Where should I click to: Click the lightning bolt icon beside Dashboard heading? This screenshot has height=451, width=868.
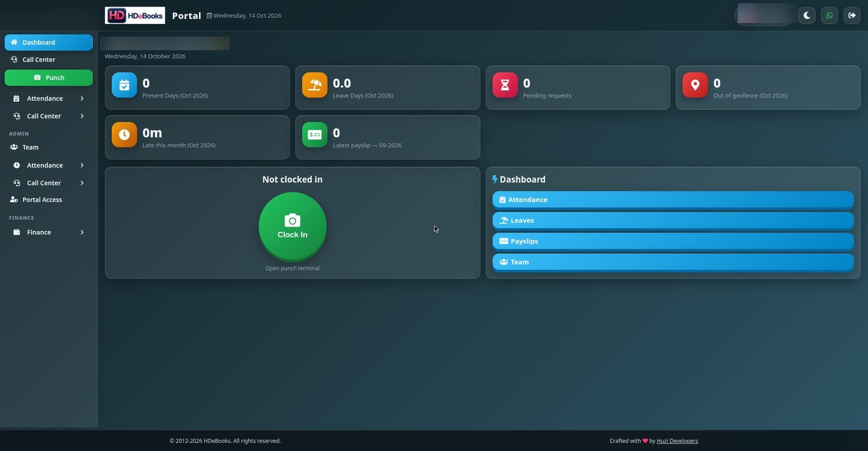click(495, 179)
